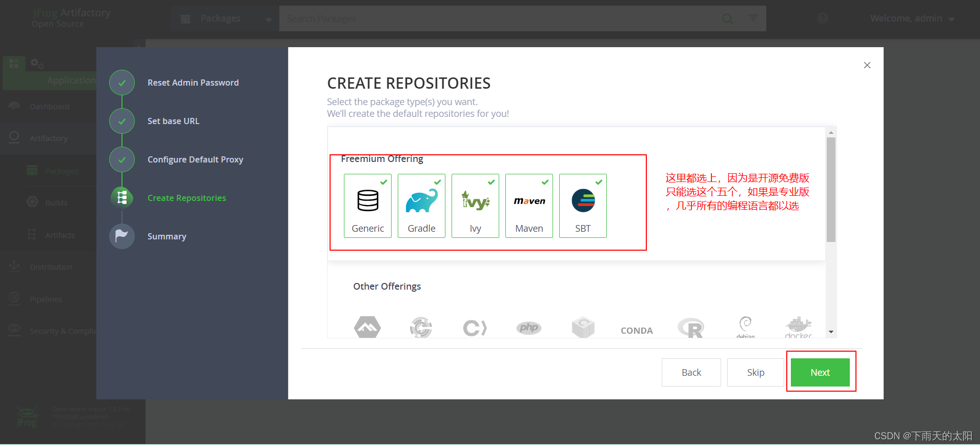
Task: Click the Create Repositories step icon
Action: click(122, 198)
